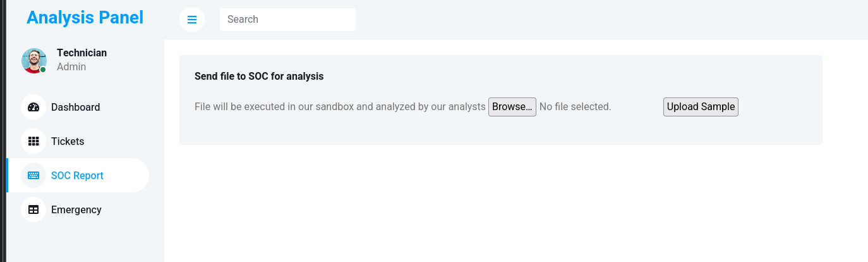The height and width of the screenshot is (262, 868).
Task: Click the green online status dot
Action: (43, 70)
